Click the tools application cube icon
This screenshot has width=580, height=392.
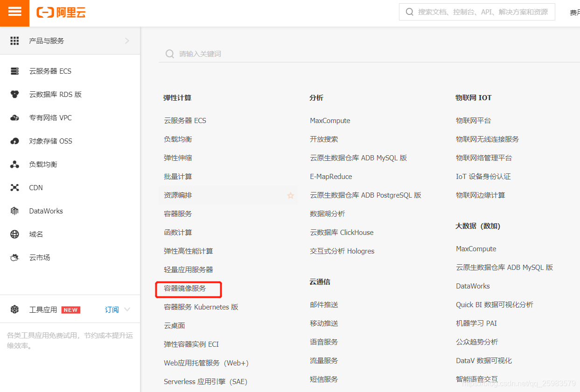tap(14, 309)
